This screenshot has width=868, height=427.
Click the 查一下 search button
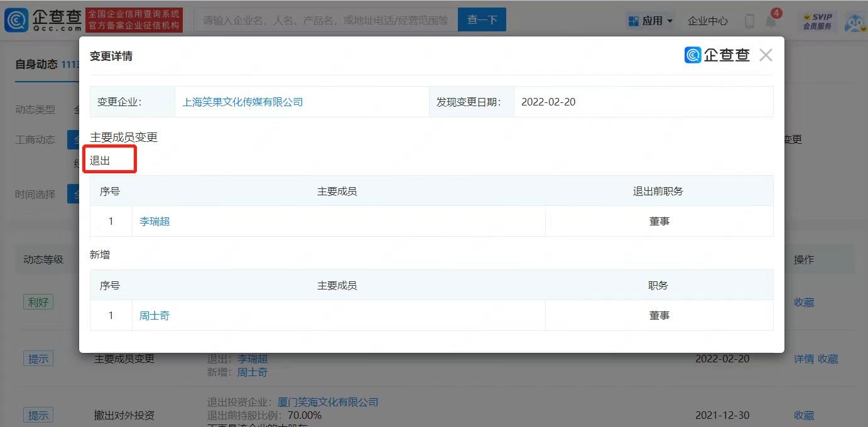click(482, 20)
